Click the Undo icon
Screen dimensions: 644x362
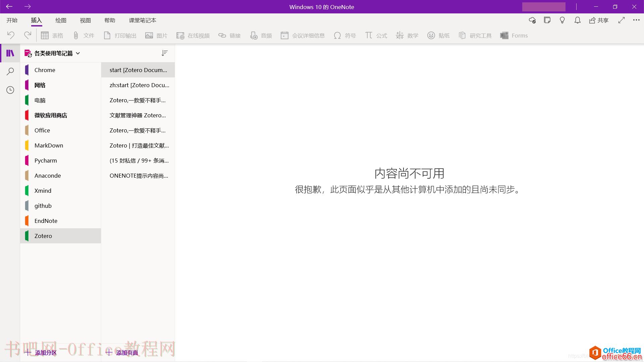(x=11, y=35)
